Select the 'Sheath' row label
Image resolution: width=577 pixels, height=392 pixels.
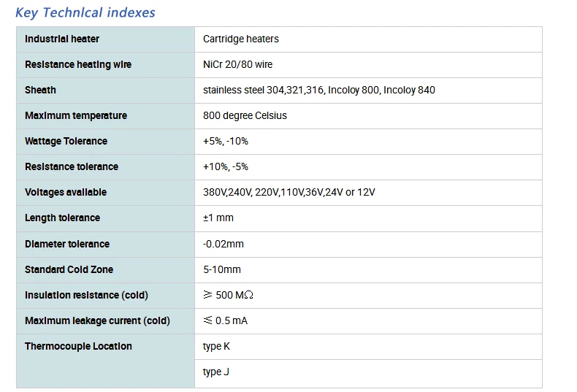(x=40, y=90)
